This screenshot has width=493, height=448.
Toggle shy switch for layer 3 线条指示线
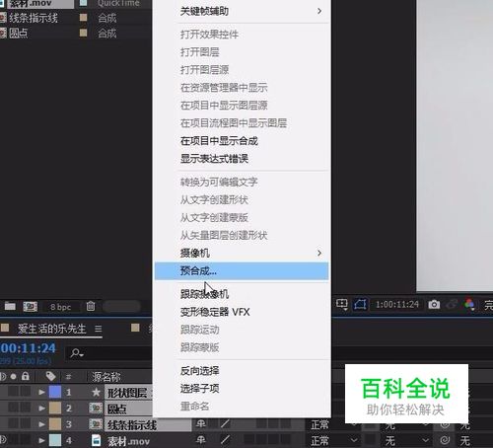click(x=200, y=424)
